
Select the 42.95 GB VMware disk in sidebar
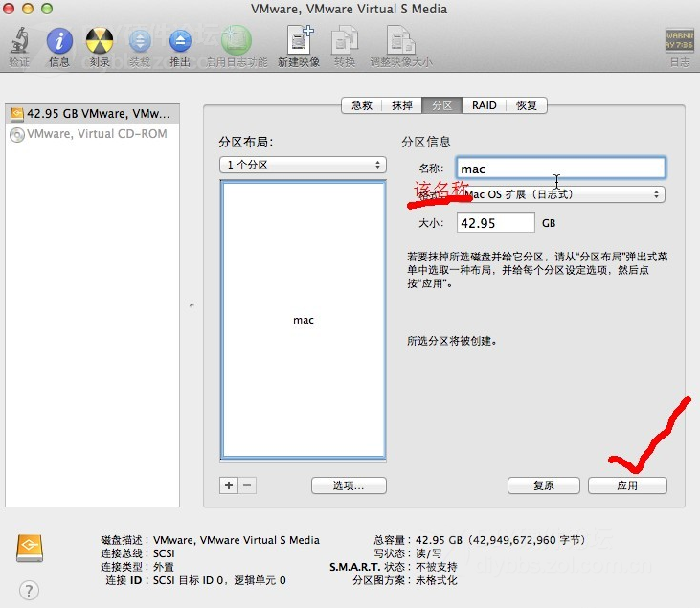pyautogui.click(x=93, y=114)
